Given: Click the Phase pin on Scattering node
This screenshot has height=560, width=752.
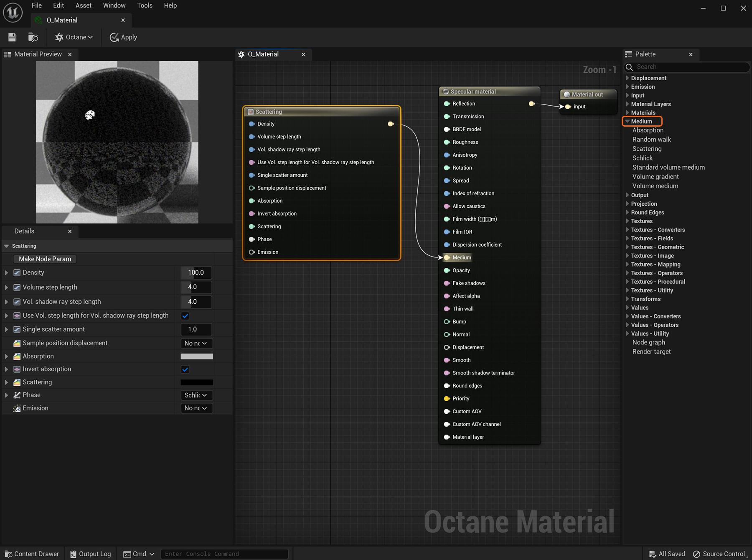Looking at the screenshot, I should 252,239.
